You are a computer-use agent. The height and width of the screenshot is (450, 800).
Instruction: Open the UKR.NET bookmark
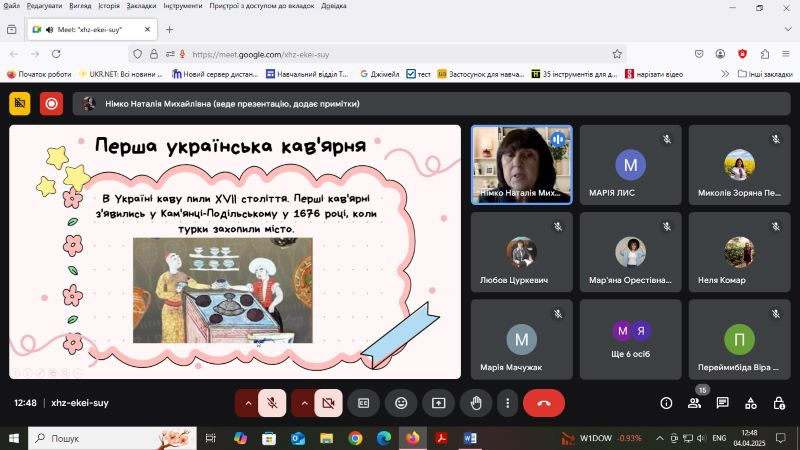click(x=120, y=74)
